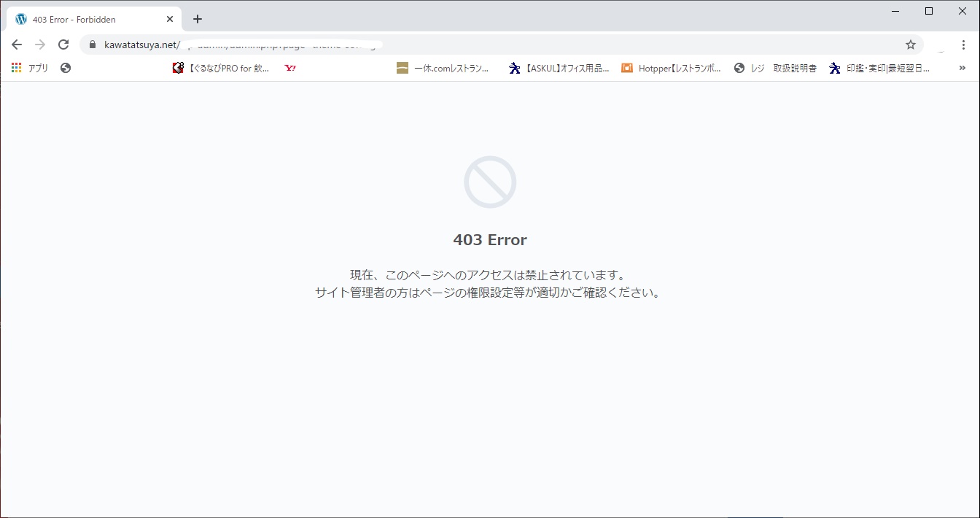This screenshot has height=518, width=980.
Task: Open the ぐるなびPRO for 飲 bookmark
Action: point(221,68)
